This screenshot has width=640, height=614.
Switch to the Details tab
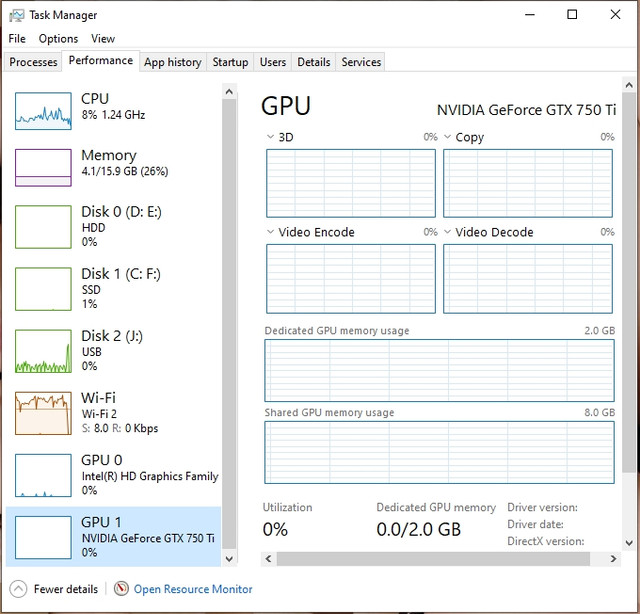coord(313,62)
